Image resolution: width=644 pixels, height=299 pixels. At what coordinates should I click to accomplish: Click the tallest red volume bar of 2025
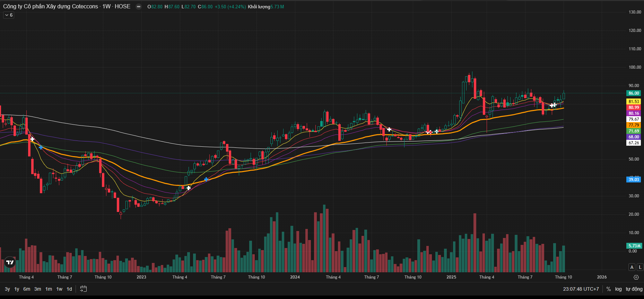tap(475, 243)
